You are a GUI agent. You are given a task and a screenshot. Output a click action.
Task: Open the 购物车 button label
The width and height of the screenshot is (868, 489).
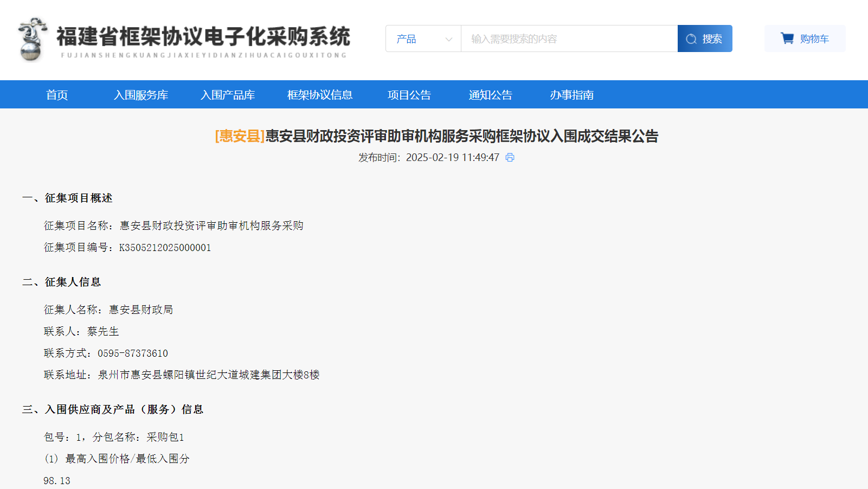814,39
